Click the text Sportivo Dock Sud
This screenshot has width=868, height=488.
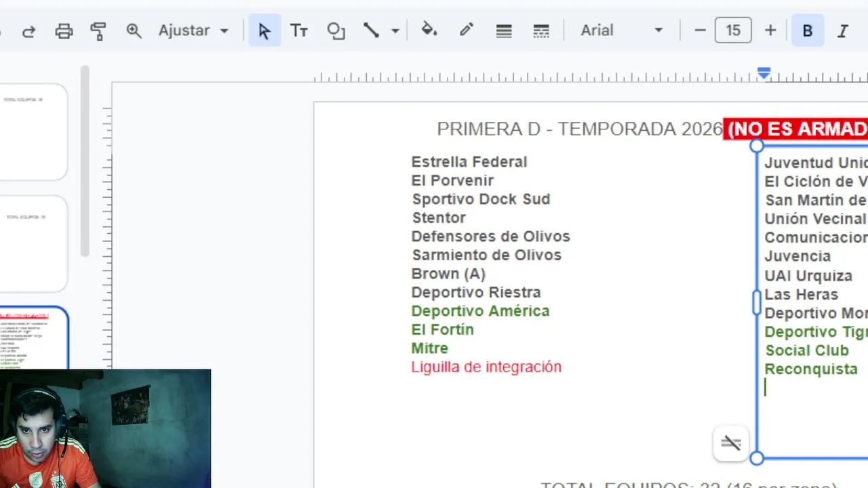(481, 199)
